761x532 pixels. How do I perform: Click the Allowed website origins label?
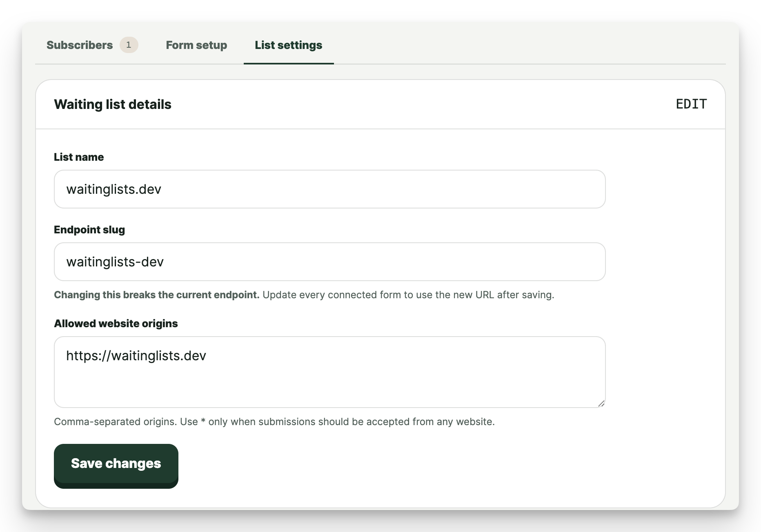[x=116, y=324]
